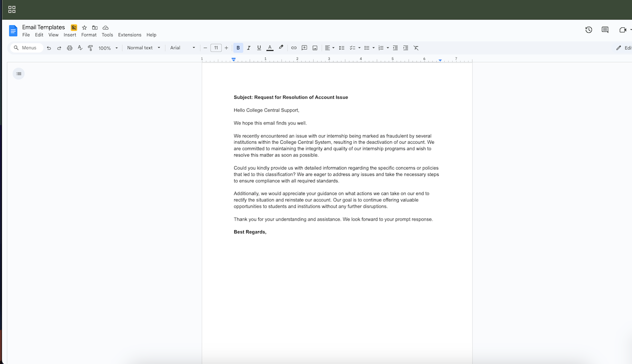The image size is (632, 364).
Task: Toggle bold formatting
Action: click(x=238, y=48)
